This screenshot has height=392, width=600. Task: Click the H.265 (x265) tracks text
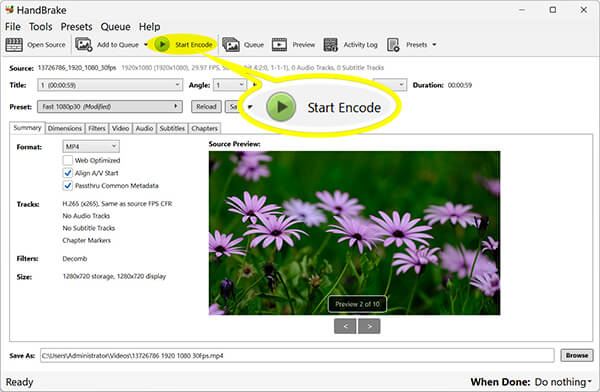pos(117,204)
